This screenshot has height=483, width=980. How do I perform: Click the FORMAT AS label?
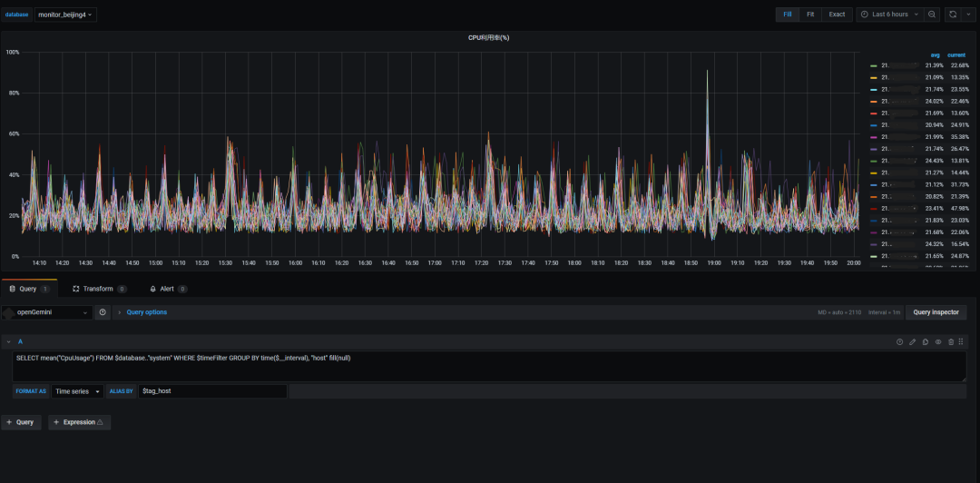(31, 391)
